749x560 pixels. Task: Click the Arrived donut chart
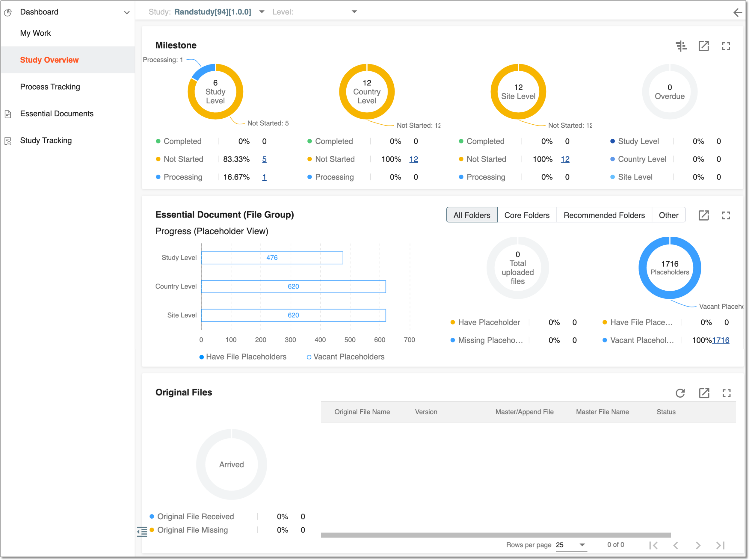coord(231,464)
